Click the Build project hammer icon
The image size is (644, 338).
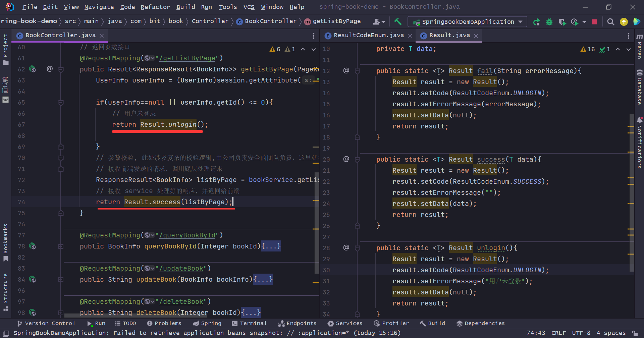click(x=398, y=22)
